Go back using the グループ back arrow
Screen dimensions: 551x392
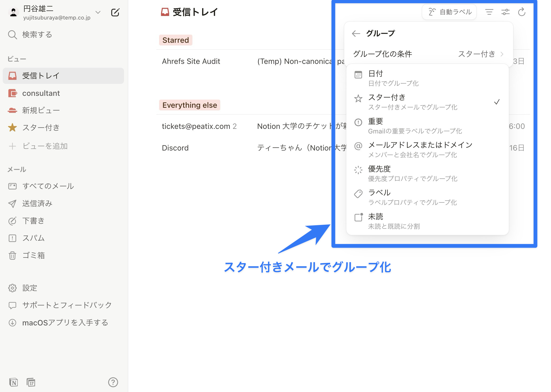tap(356, 34)
